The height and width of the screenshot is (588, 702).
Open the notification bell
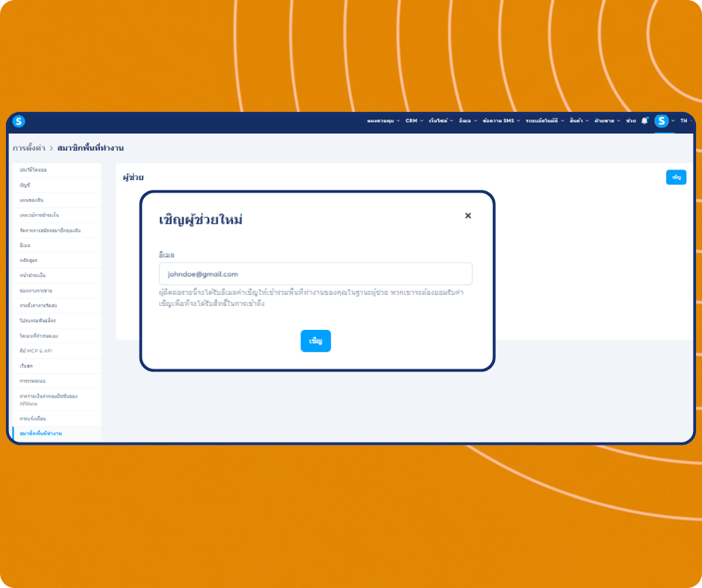pos(644,121)
